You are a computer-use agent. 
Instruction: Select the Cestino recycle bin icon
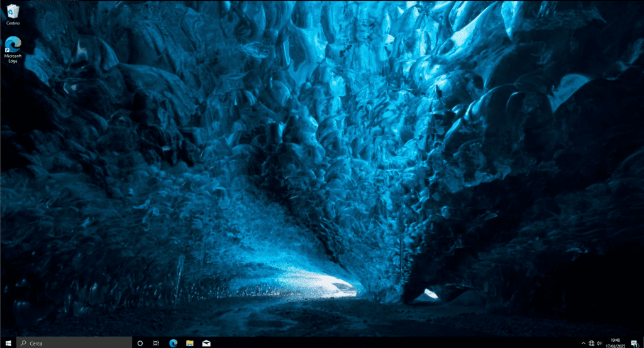coord(13,11)
